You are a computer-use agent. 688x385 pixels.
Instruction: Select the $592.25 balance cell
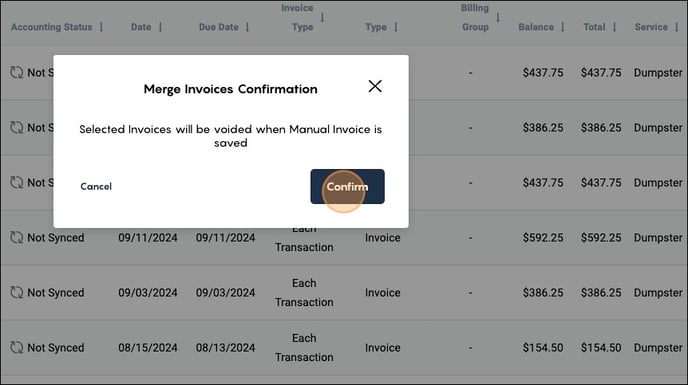click(x=543, y=237)
